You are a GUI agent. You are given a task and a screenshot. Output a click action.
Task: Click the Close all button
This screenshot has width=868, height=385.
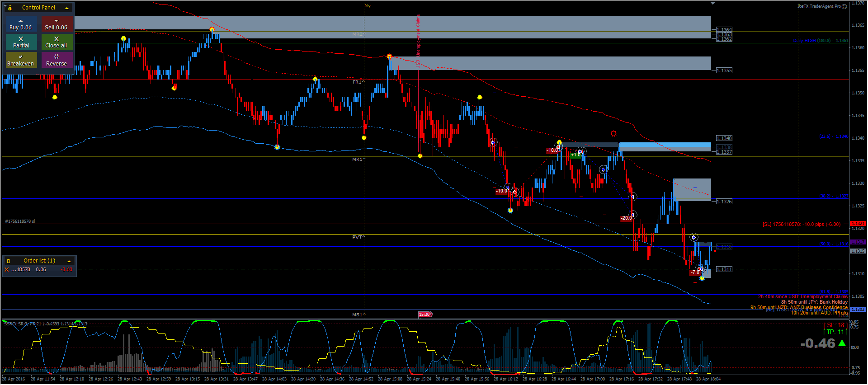(57, 42)
